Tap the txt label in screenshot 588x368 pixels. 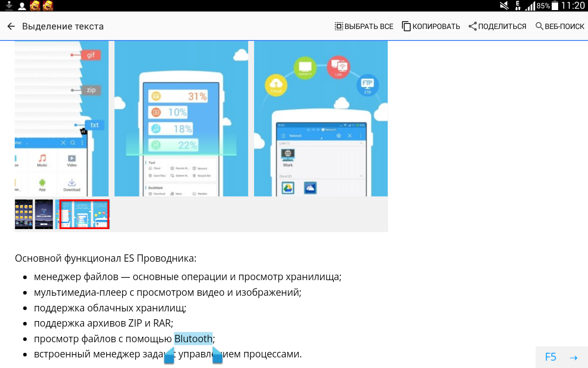(x=94, y=125)
